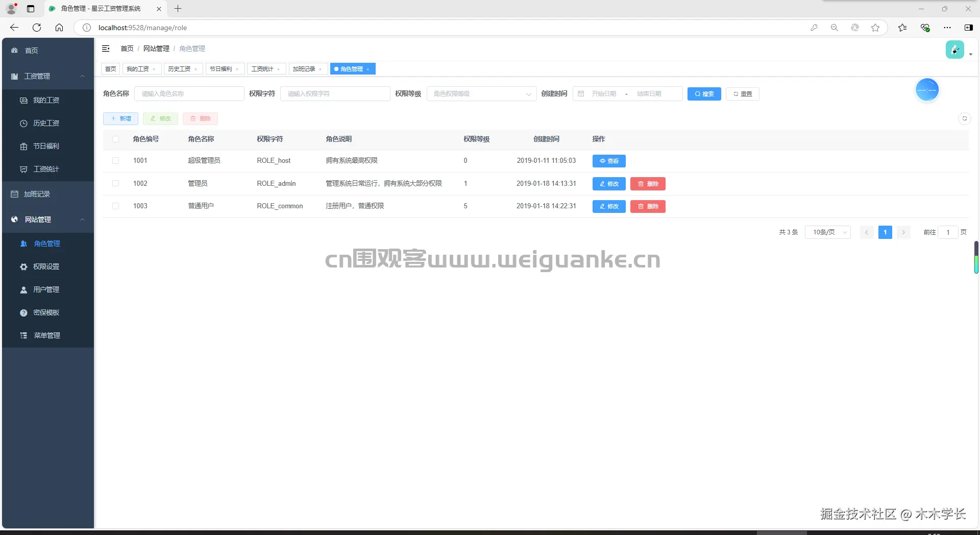This screenshot has width=980, height=535.
Task: Switch to the 我的工资 tab
Action: (138, 69)
